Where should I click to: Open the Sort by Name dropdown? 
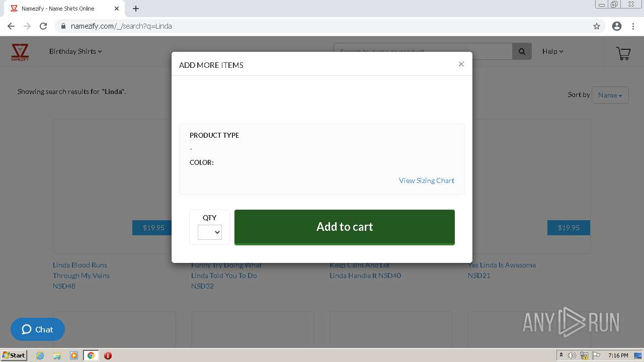[610, 95]
